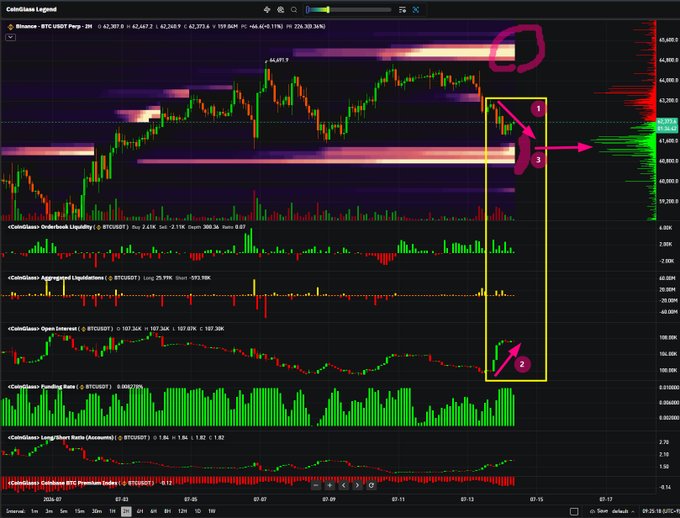Screen dimensions: 680x518
Task: Reset chart view with refresh icon
Action: click(x=371, y=485)
